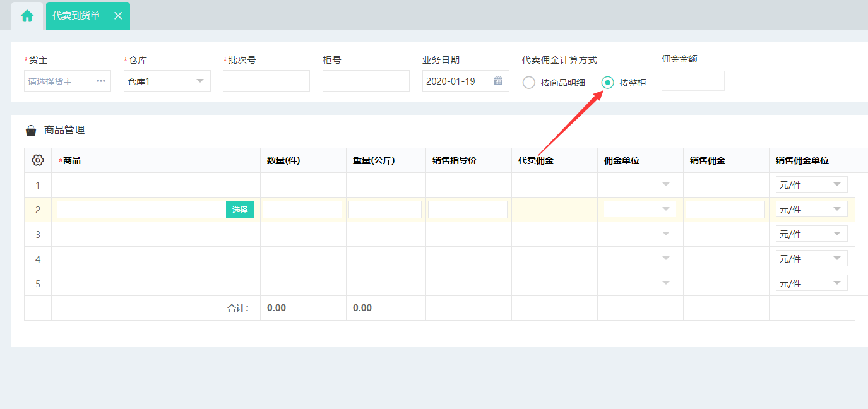Focus the 数量 input in row 2

pos(302,210)
